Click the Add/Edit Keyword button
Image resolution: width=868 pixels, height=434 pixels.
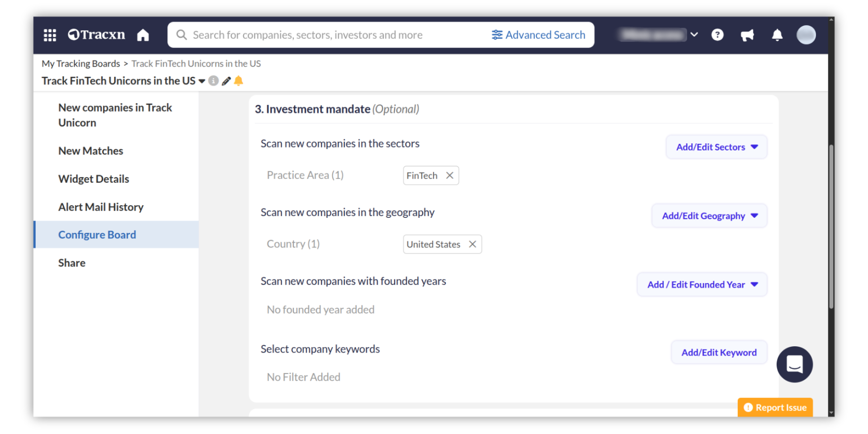pos(719,353)
